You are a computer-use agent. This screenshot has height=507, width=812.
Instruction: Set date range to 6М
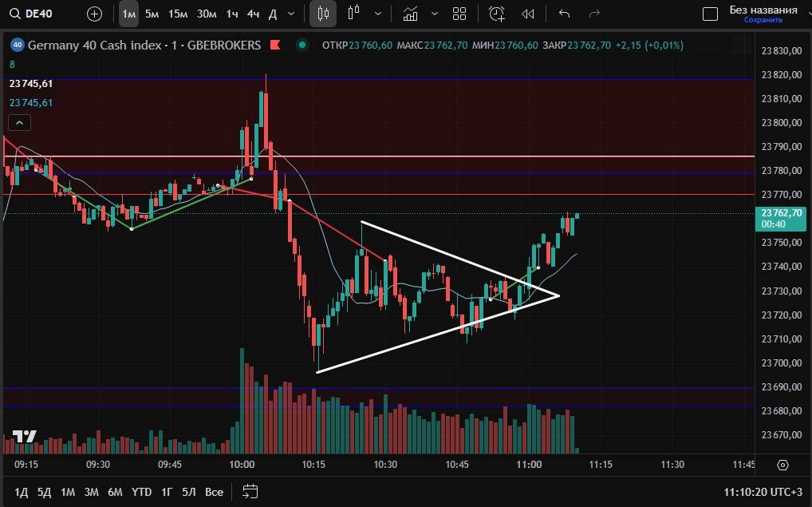(115, 492)
